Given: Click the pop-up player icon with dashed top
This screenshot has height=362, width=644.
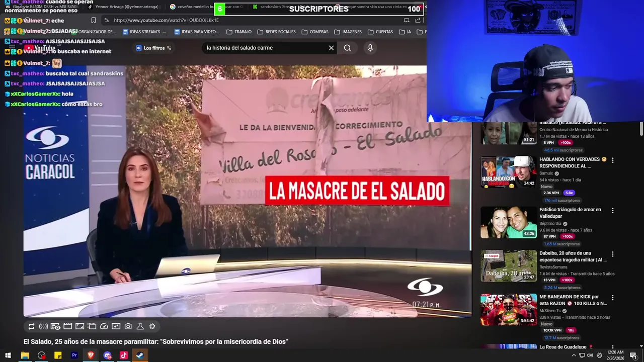Looking at the screenshot, I should click(92, 326).
